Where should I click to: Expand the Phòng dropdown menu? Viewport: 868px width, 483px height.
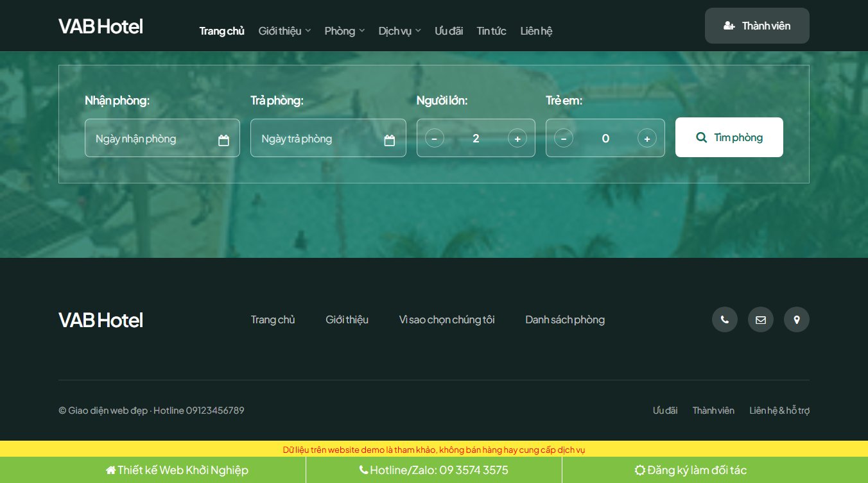(345, 31)
